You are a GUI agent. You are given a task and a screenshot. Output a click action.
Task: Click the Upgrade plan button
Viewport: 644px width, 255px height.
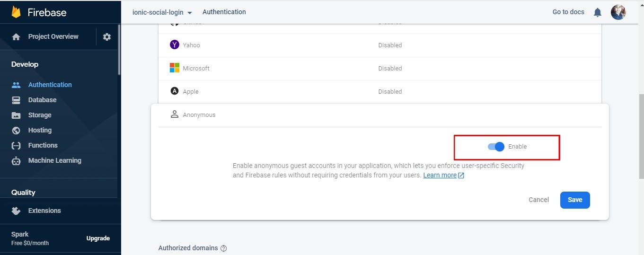(x=98, y=238)
